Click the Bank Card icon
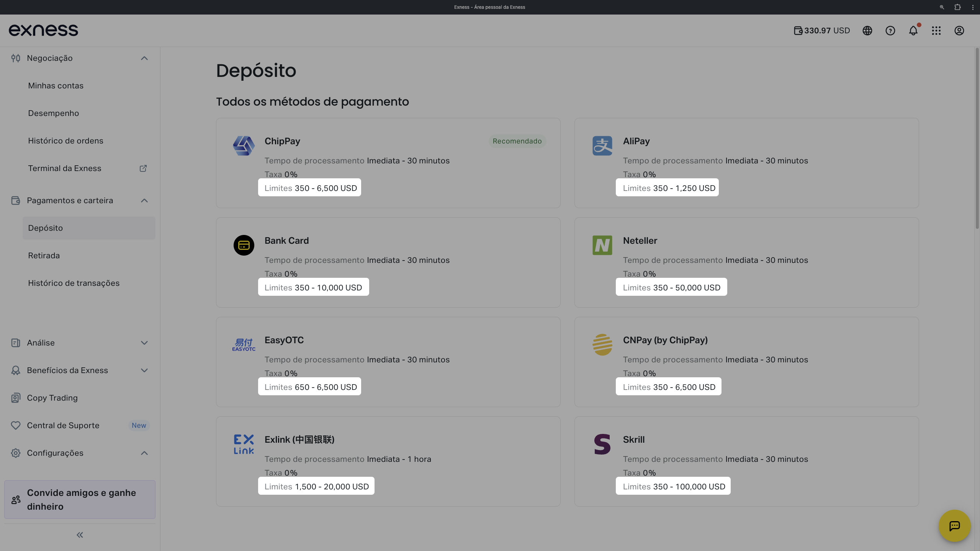The height and width of the screenshot is (551, 980). point(244,245)
